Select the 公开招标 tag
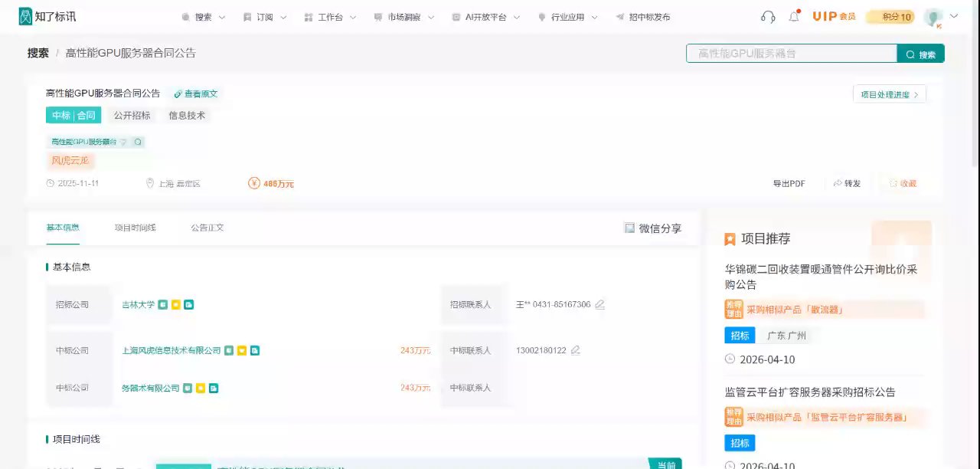Image resolution: width=980 pixels, height=469 pixels. click(132, 116)
